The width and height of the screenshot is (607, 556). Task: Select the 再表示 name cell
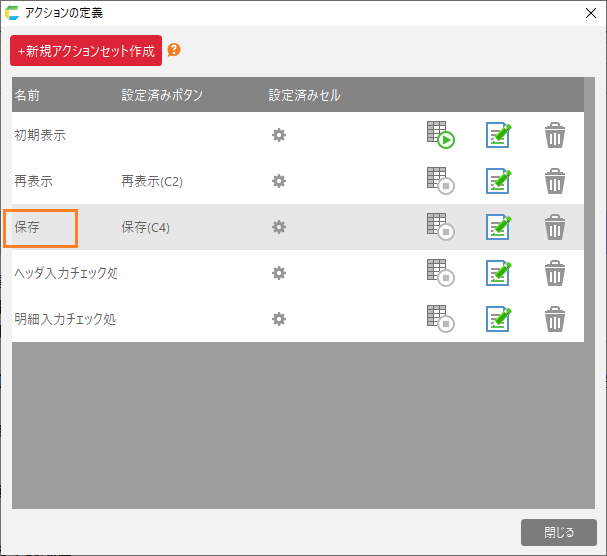point(33,181)
